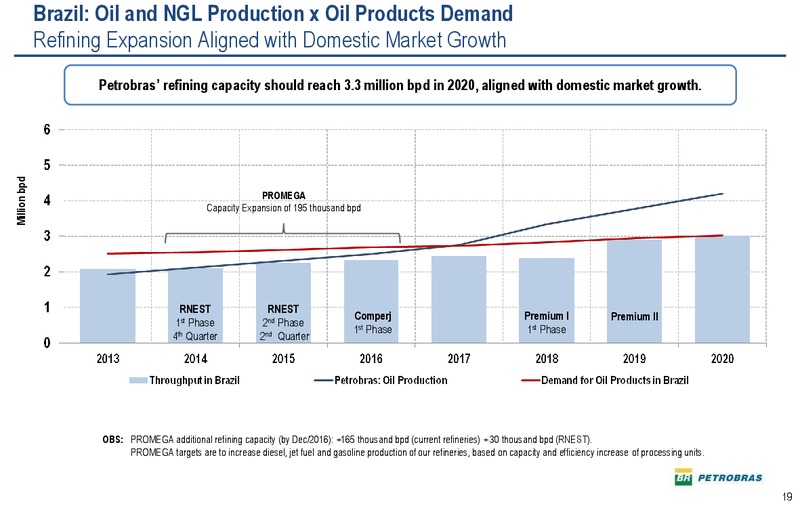Click the footnote line starting 'PROMEGA additional refining capacity'

coord(361,440)
